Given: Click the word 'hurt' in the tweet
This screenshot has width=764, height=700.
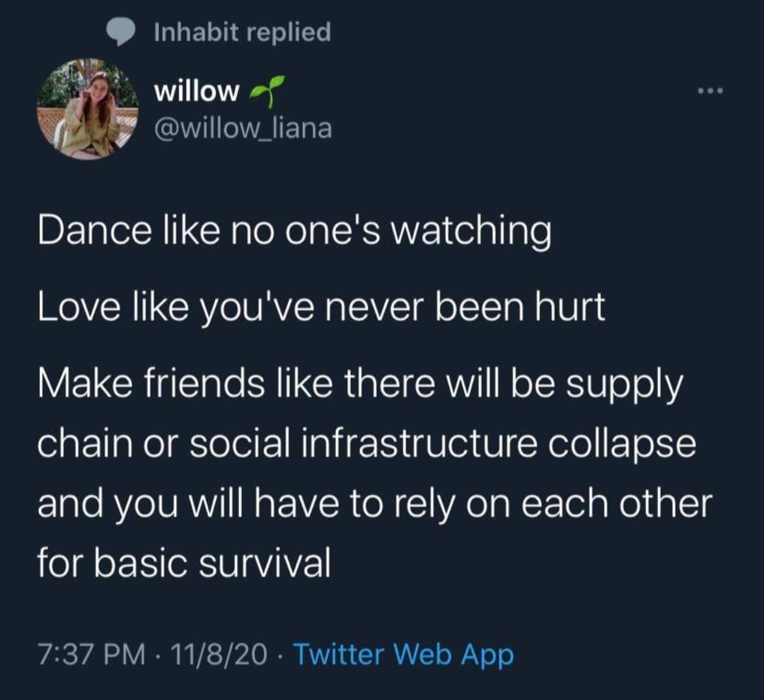Looking at the screenshot, I should click(570, 306).
